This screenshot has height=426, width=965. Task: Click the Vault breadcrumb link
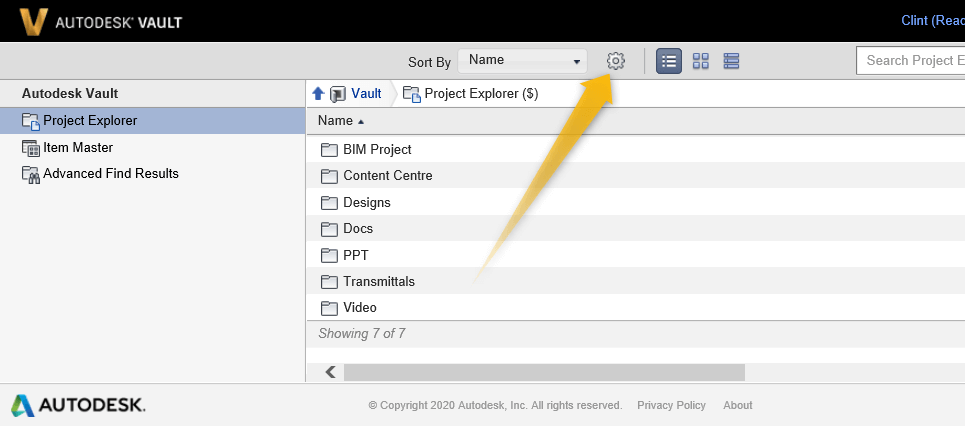(x=366, y=94)
